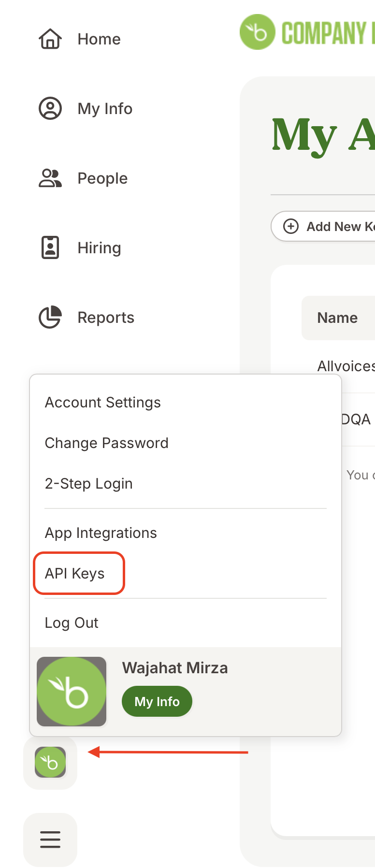375x868 pixels.
Task: Open Account Settings from the menu
Action: (103, 402)
